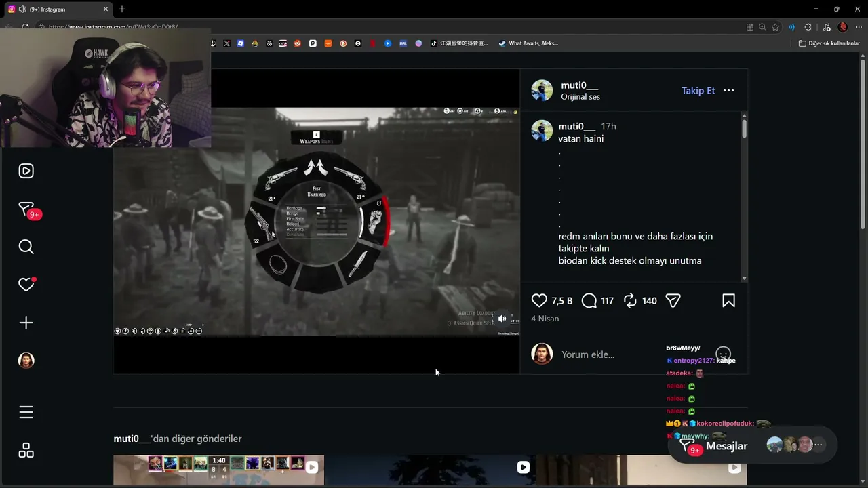Image resolution: width=868 pixels, height=488 pixels.
Task: Open the TikTok bookmark with Chinese title
Action: (459, 43)
